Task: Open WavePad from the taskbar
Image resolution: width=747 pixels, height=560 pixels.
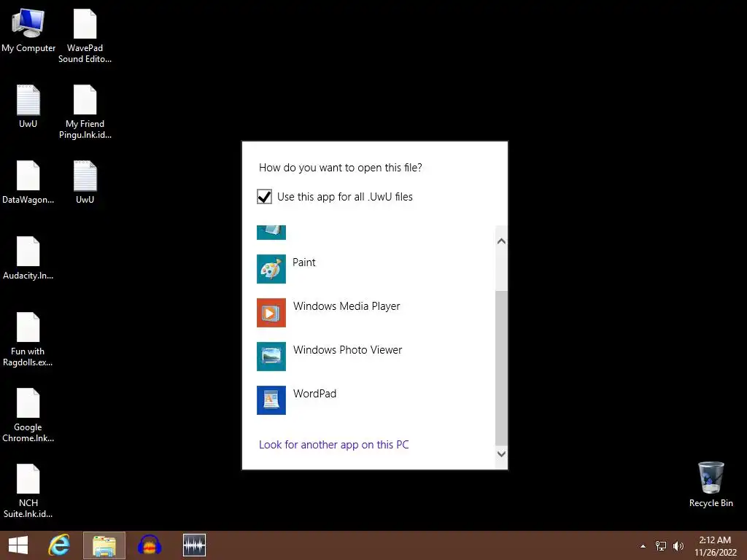Action: point(194,545)
